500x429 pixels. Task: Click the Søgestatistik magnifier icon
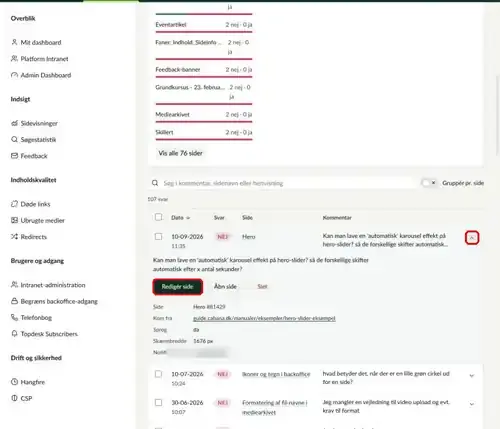coord(14,140)
